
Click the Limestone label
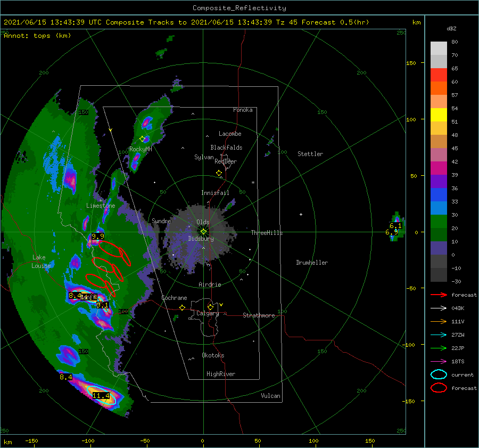pos(101,206)
